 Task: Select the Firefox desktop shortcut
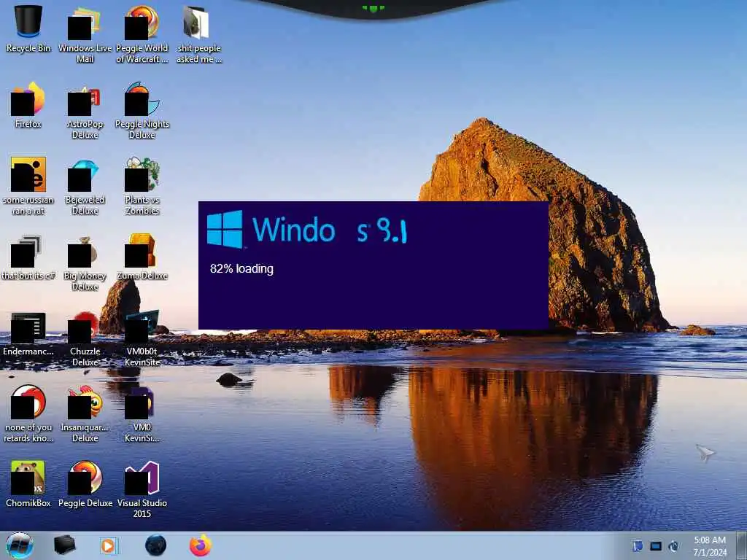pos(28,105)
